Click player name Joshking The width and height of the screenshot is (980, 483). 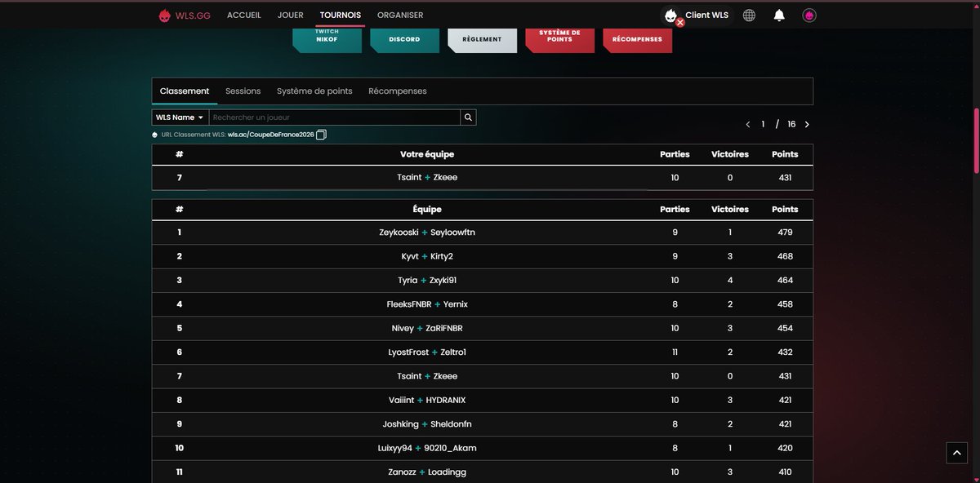(400, 424)
